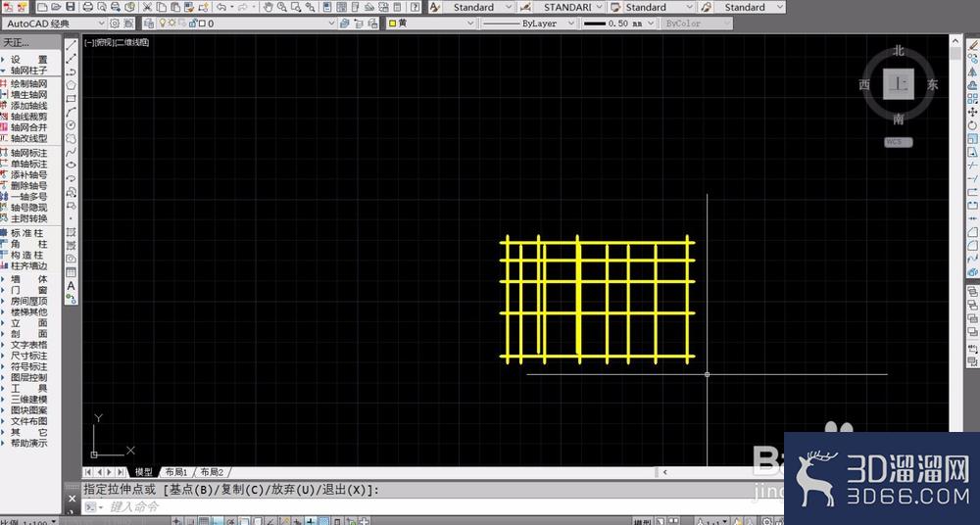Save the drawing with floppy icon
980x525 pixels.
click(x=70, y=7)
